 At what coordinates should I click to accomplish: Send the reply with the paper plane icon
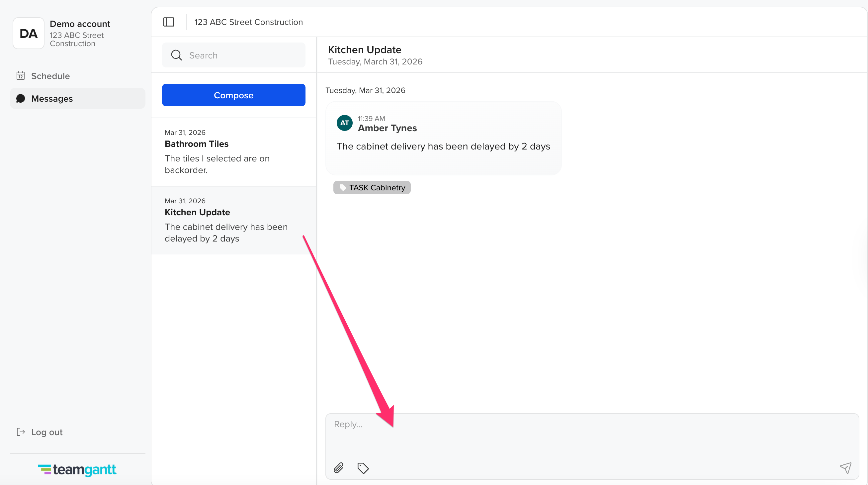[x=845, y=468]
